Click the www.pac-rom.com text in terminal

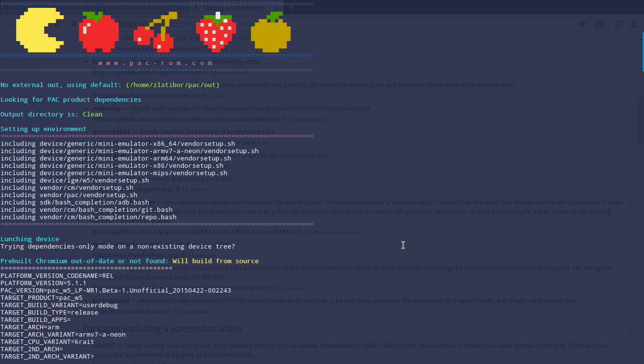[x=155, y=63]
